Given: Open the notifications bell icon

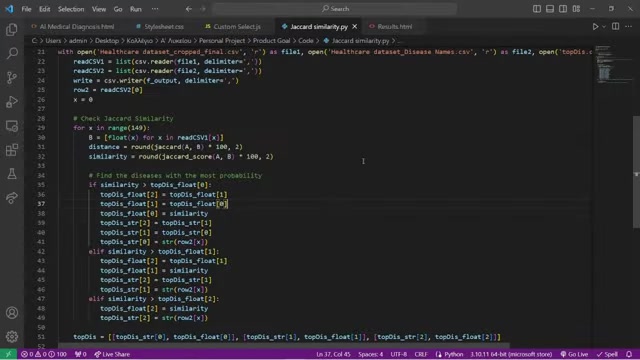Looking at the screenshot, I should [629, 354].
